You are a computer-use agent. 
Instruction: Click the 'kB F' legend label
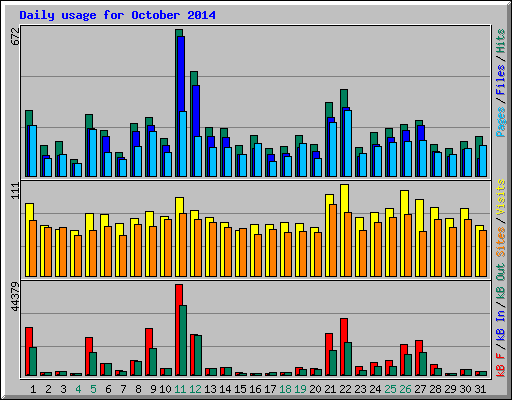coord(501,365)
